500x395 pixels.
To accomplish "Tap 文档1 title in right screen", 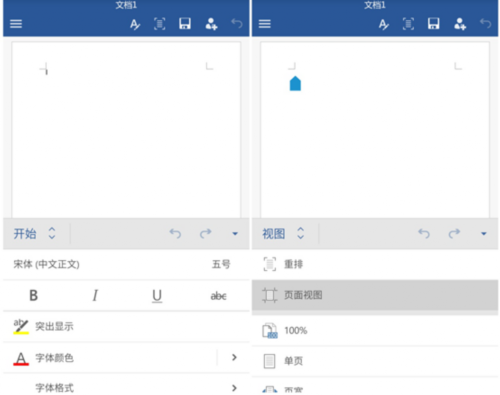I will click(375, 5).
